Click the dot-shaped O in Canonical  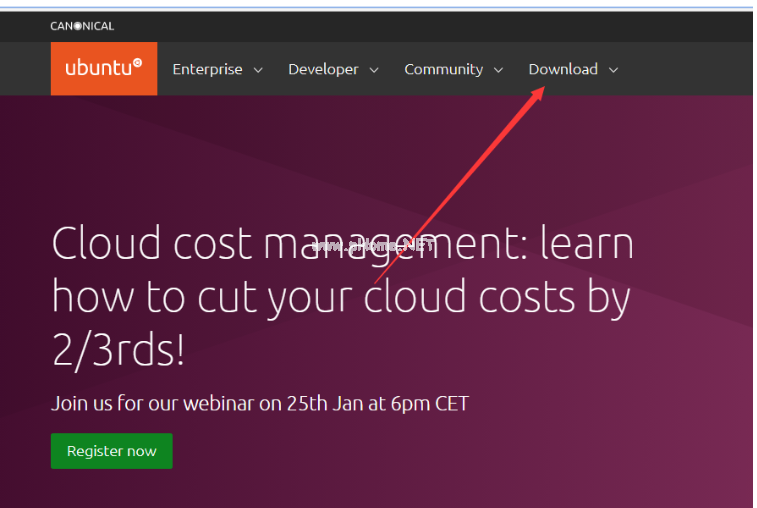(x=75, y=26)
